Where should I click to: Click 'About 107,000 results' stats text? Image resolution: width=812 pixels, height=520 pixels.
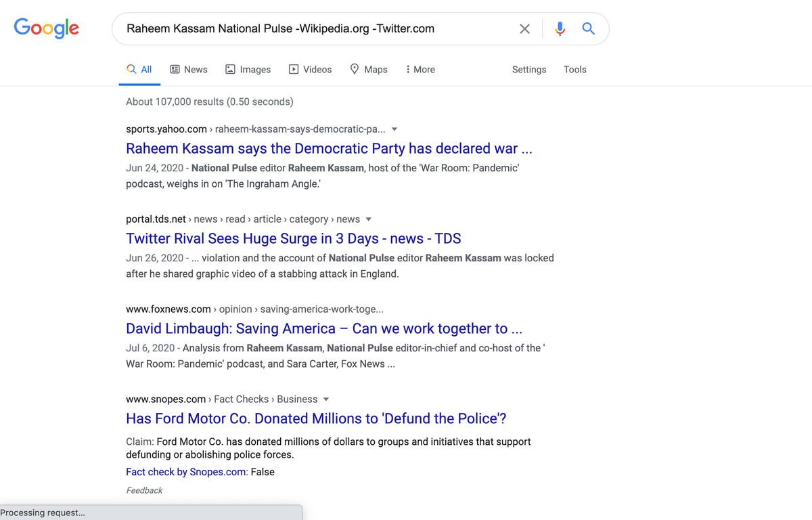pos(210,102)
